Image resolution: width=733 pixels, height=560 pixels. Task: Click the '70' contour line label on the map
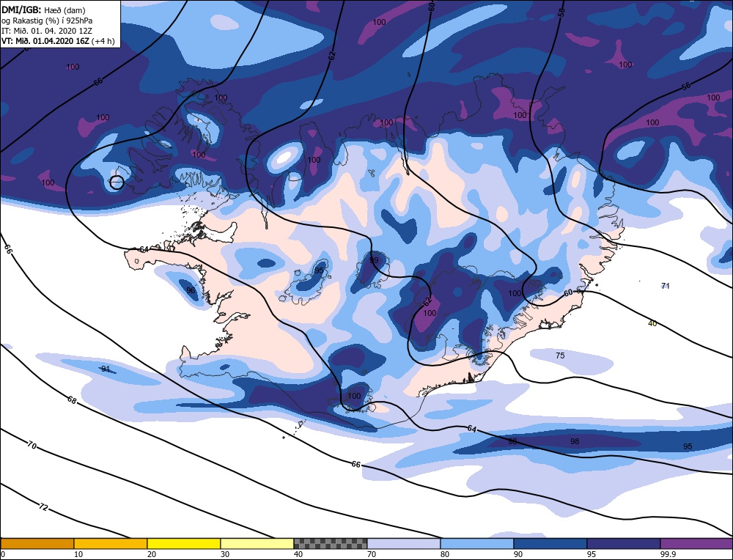tap(32, 446)
